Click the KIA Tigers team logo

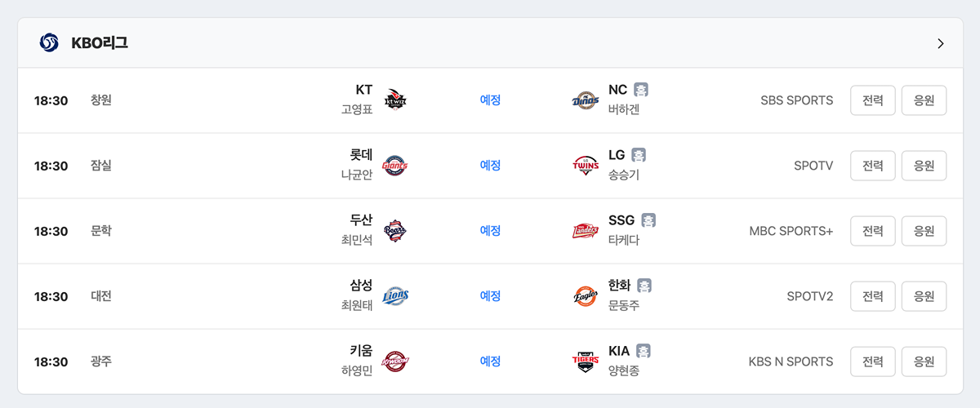(586, 361)
